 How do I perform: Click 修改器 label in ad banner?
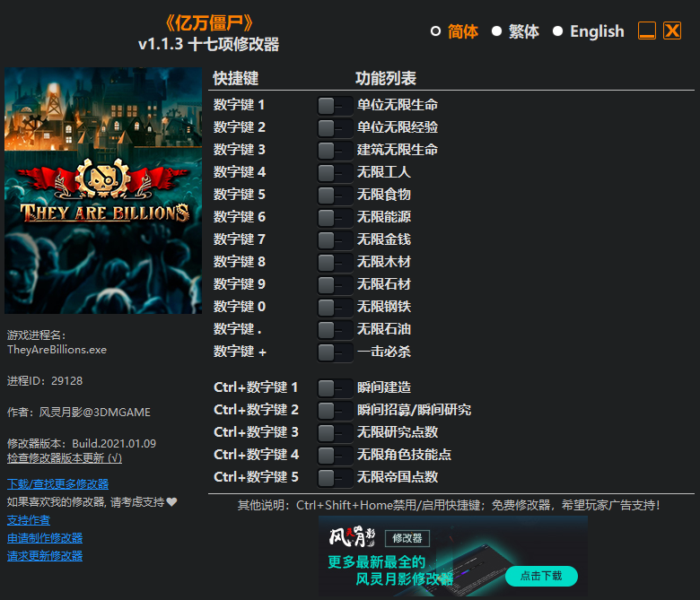click(x=407, y=538)
